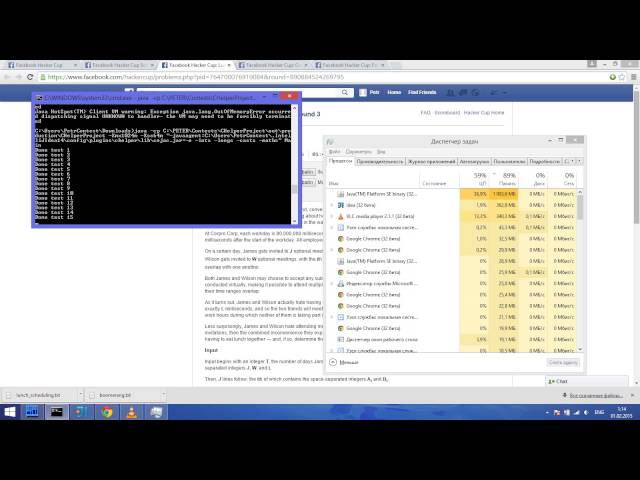Open Windows Start button
Image resolution: width=640 pixels, height=480 pixels.
pyautogui.click(x=10, y=412)
